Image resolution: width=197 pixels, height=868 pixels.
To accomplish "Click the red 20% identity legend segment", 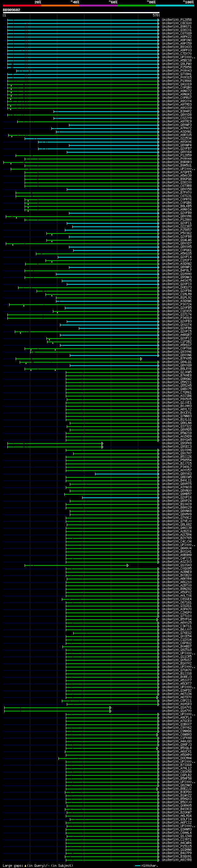I will tap(22, 6).
